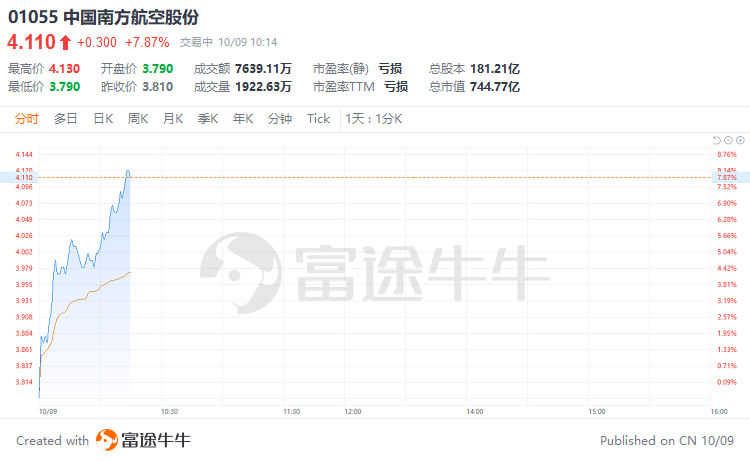Click the red up-arrow price indicator
This screenshot has height=461, width=750.
66,43
